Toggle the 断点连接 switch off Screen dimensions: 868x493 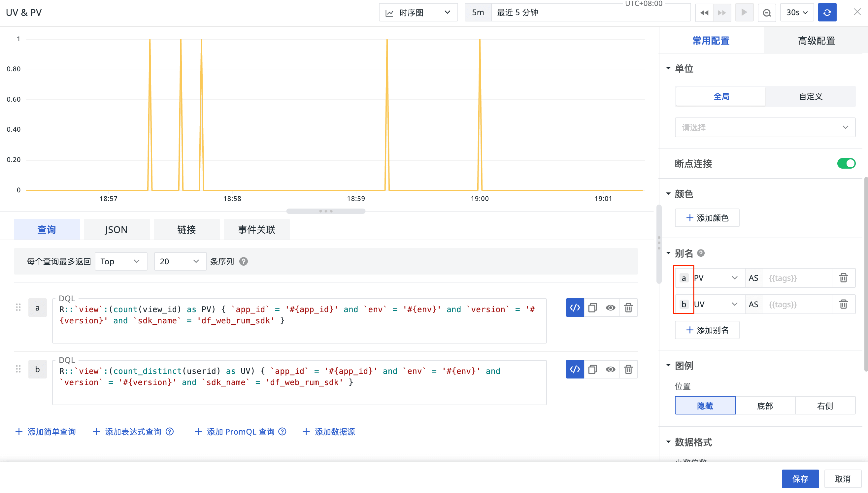click(846, 164)
